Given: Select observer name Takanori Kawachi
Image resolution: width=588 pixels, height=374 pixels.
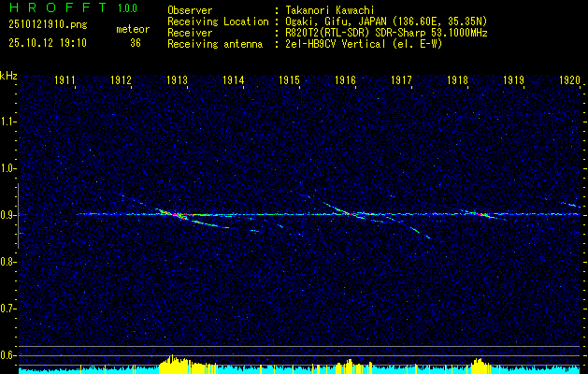Looking at the screenshot, I should (x=330, y=10).
